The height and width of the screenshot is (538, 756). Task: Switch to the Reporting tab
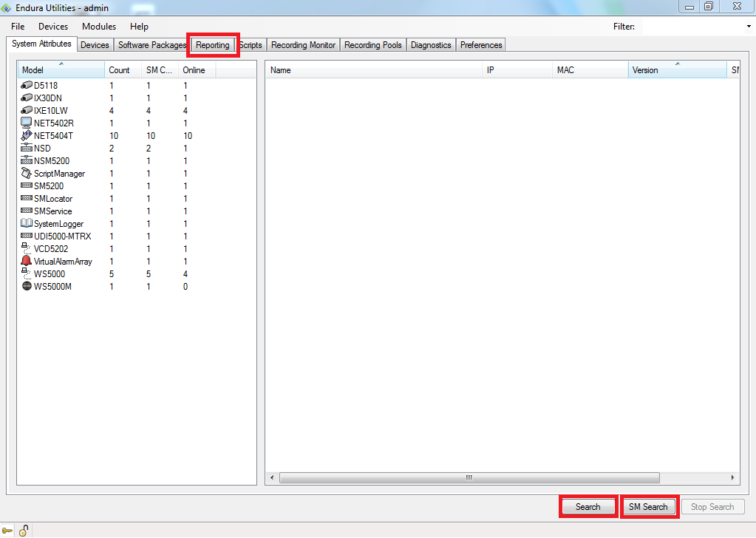[213, 45]
